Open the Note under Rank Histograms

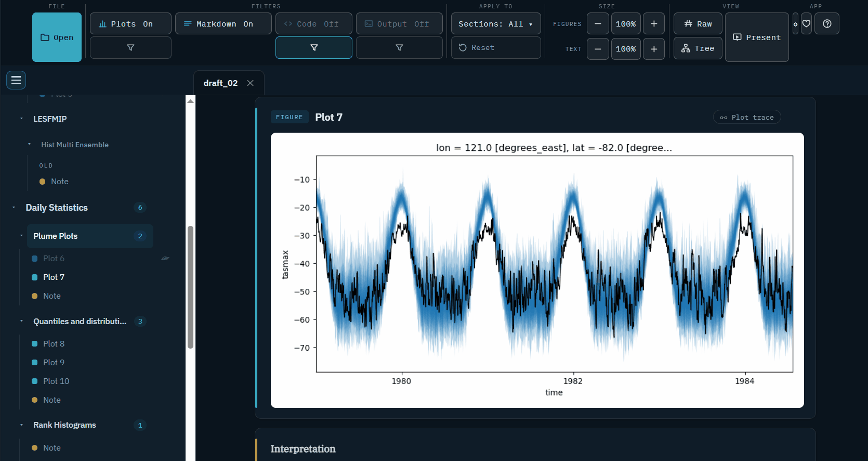coord(52,448)
